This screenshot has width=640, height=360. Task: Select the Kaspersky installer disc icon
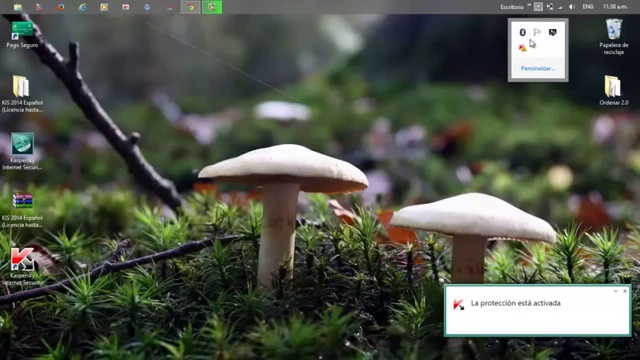[x=22, y=151]
